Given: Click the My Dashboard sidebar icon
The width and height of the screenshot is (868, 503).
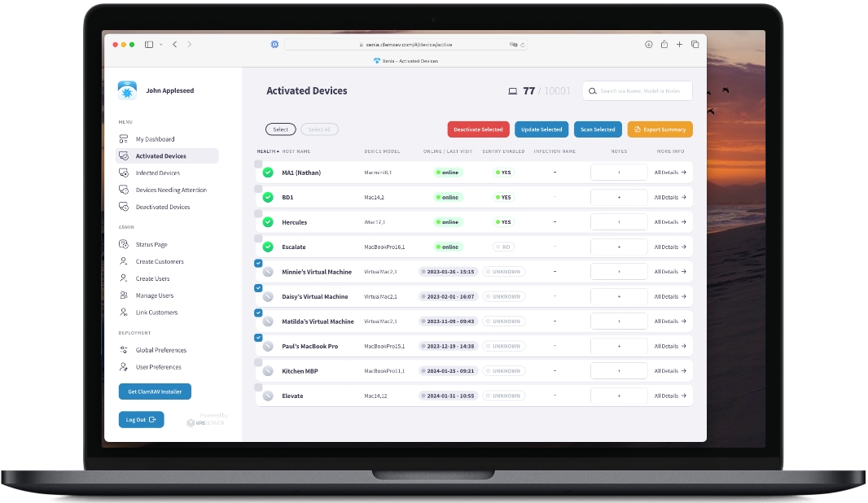Looking at the screenshot, I should pos(124,139).
